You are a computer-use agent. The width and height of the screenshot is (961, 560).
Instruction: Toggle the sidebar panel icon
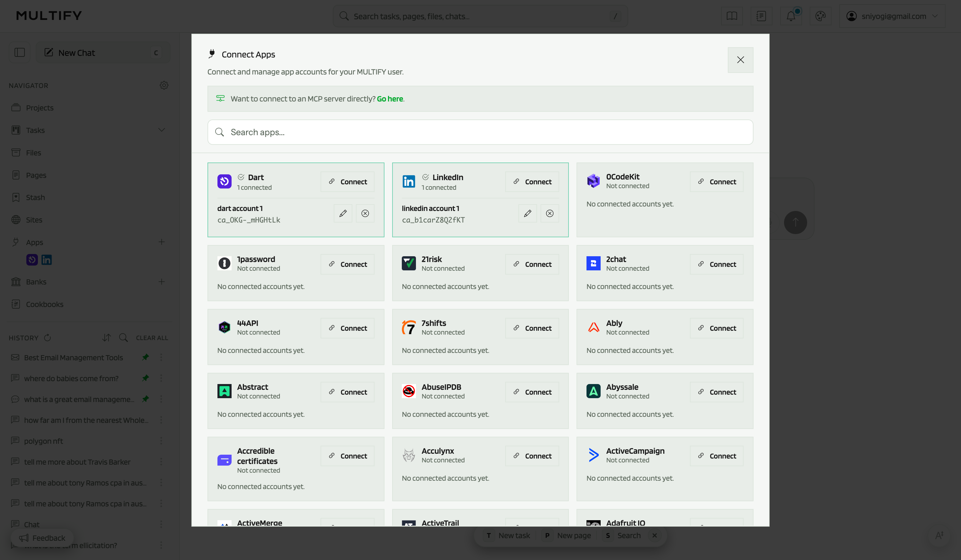pyautogui.click(x=20, y=53)
